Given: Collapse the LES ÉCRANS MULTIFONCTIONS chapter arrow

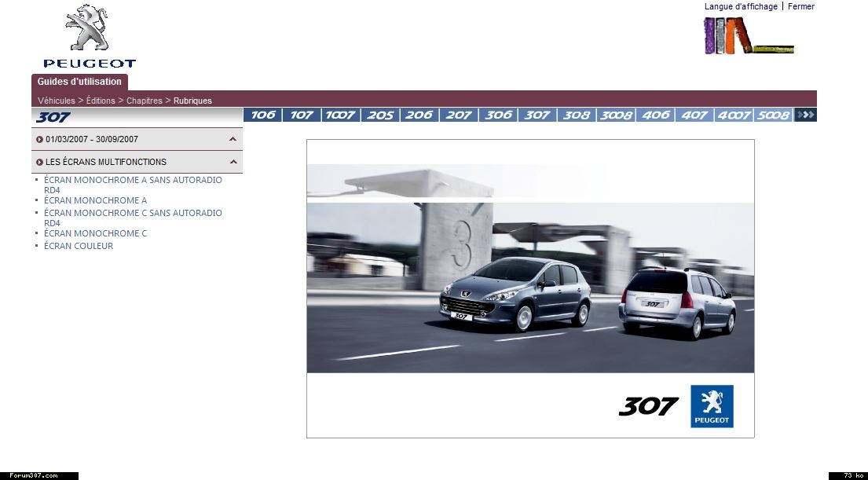Looking at the screenshot, I should coord(233,162).
